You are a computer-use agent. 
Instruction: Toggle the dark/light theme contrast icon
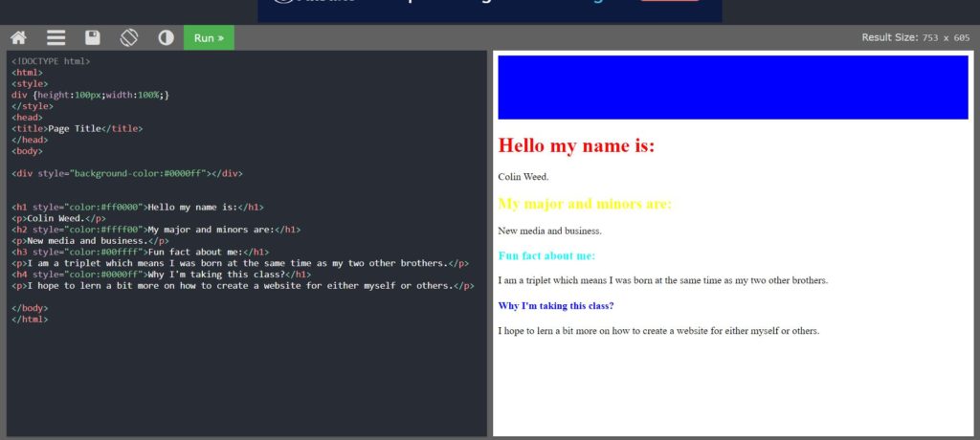point(166,37)
